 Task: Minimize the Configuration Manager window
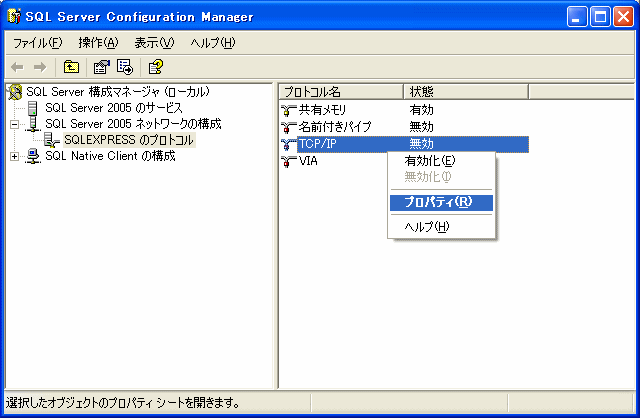point(577,17)
